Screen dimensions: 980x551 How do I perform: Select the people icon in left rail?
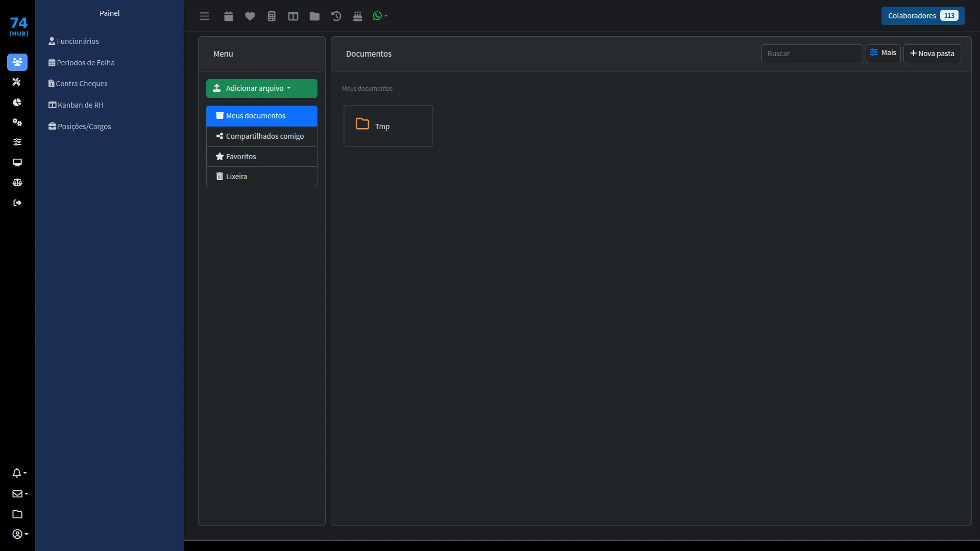click(17, 62)
